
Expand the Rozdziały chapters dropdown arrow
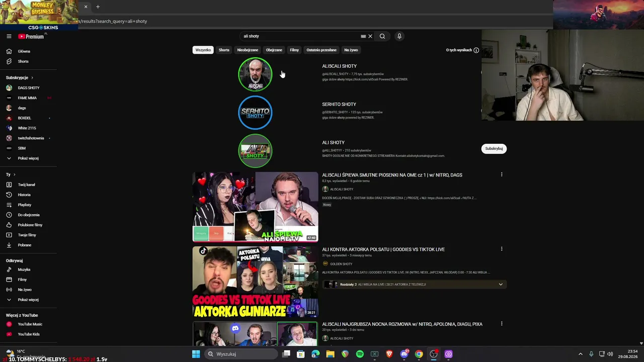(501, 285)
